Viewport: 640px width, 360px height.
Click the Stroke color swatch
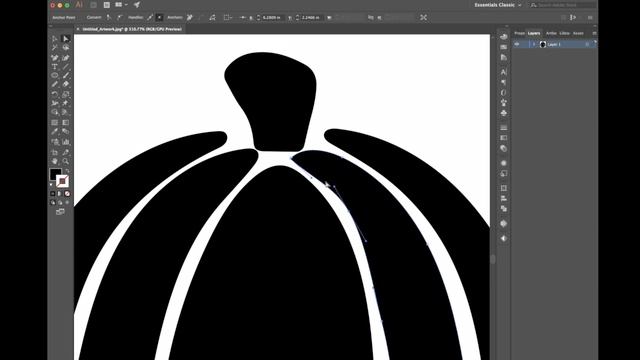click(x=62, y=181)
